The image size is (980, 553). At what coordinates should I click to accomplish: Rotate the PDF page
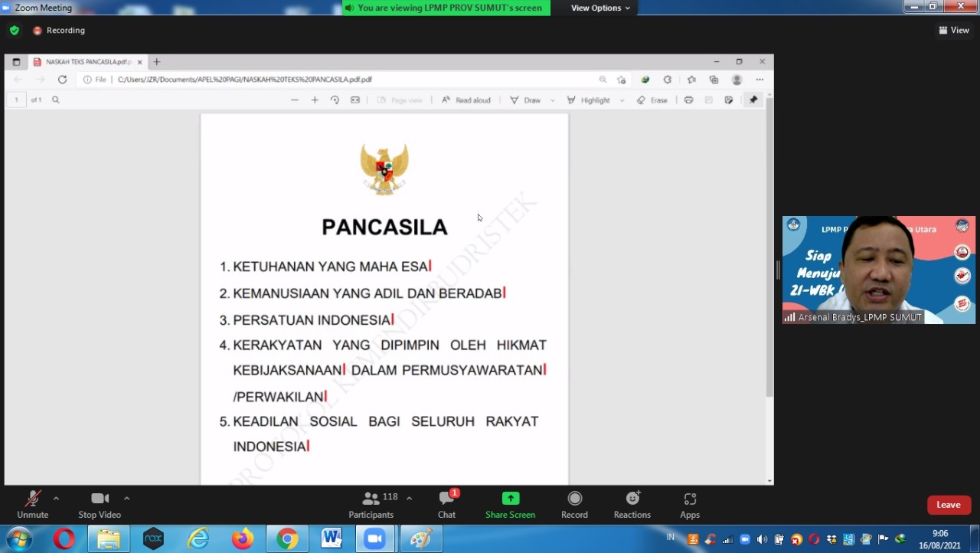(335, 100)
